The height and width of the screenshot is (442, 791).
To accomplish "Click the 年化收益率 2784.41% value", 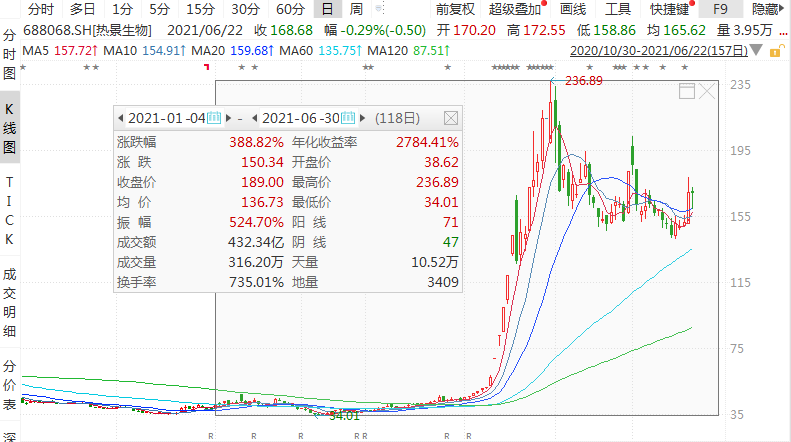I will click(x=427, y=142).
